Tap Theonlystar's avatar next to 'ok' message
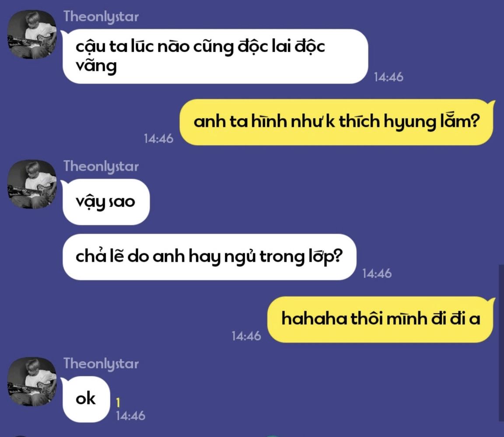 32,381
